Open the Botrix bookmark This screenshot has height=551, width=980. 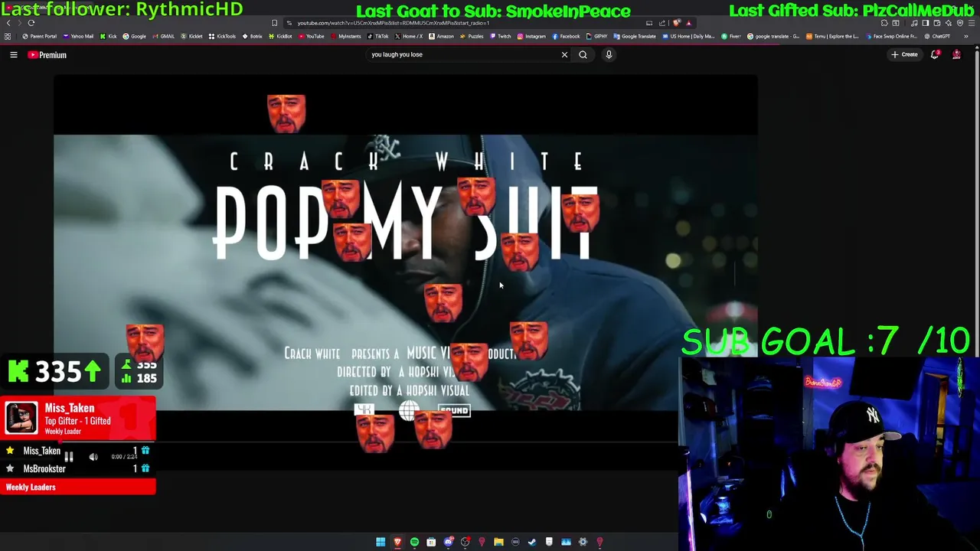click(x=252, y=36)
